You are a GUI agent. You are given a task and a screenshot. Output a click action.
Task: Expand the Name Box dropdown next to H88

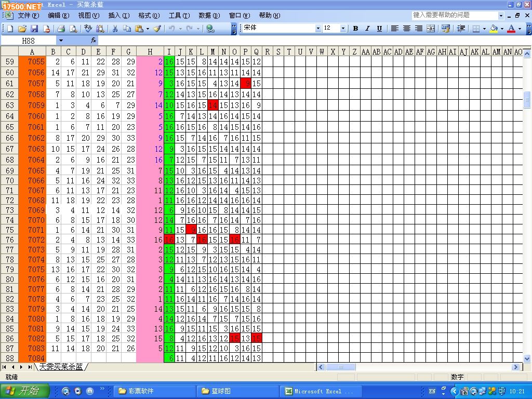pos(61,41)
